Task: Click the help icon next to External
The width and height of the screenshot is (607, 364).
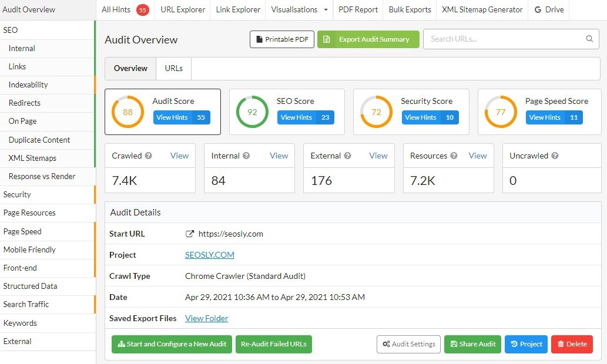Action: point(348,156)
